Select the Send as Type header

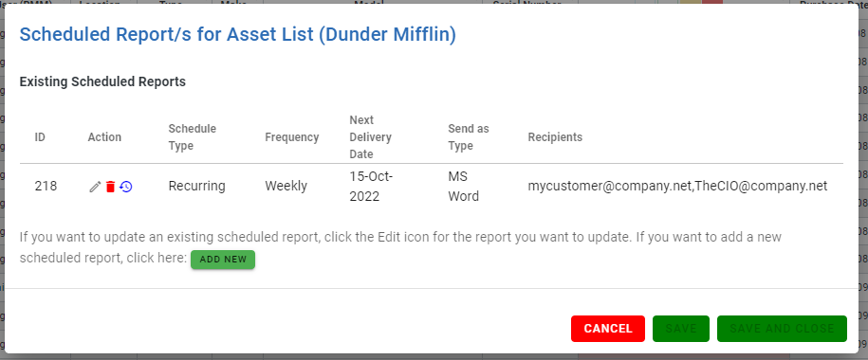[x=469, y=137]
